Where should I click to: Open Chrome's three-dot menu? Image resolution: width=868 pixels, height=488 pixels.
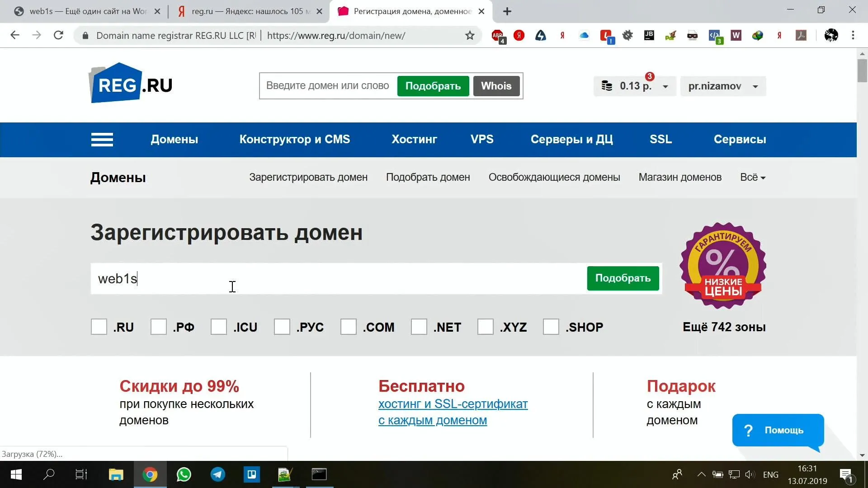[x=853, y=35]
